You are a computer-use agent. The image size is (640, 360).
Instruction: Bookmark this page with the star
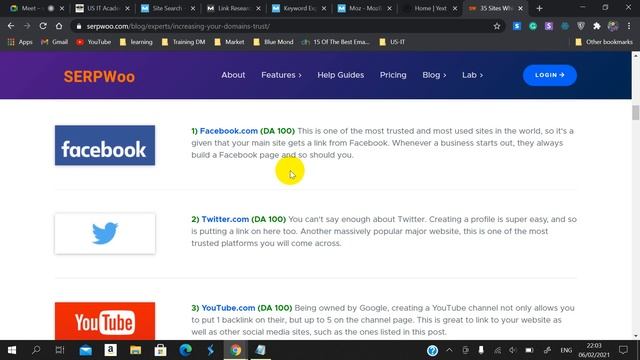[497, 26]
